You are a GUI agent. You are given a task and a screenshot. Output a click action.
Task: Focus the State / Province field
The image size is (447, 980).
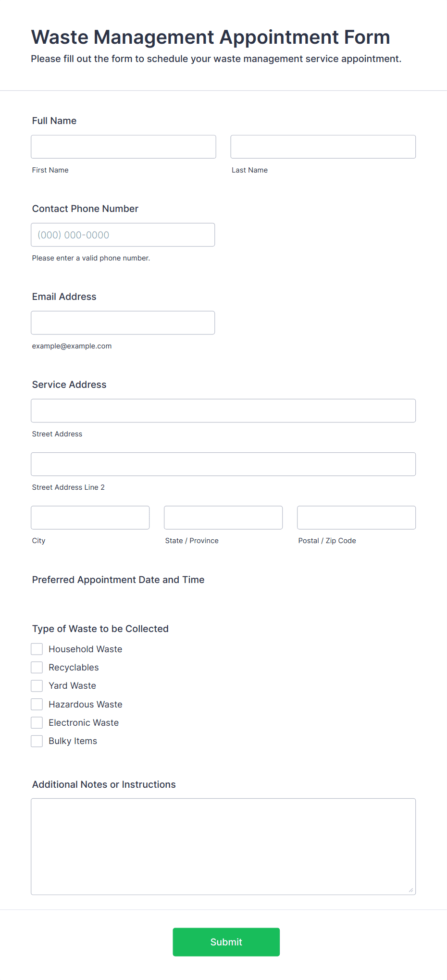(223, 517)
